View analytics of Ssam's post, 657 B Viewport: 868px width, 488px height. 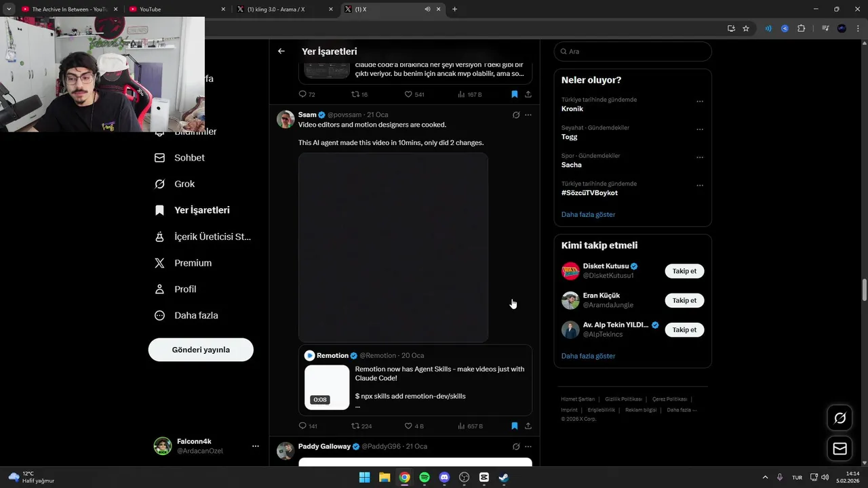click(x=470, y=426)
